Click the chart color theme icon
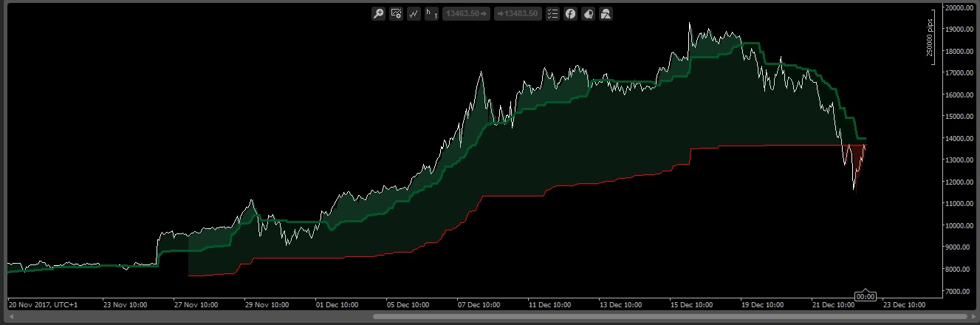The image size is (980, 325). (x=588, y=13)
